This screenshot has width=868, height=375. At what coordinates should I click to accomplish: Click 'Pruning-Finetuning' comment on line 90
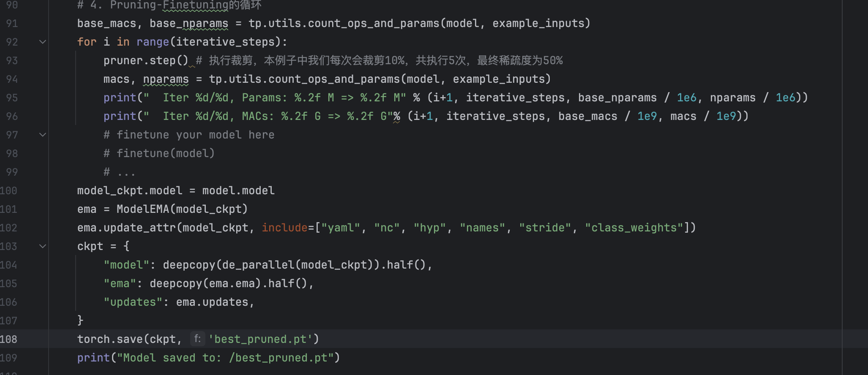pyautogui.click(x=169, y=5)
